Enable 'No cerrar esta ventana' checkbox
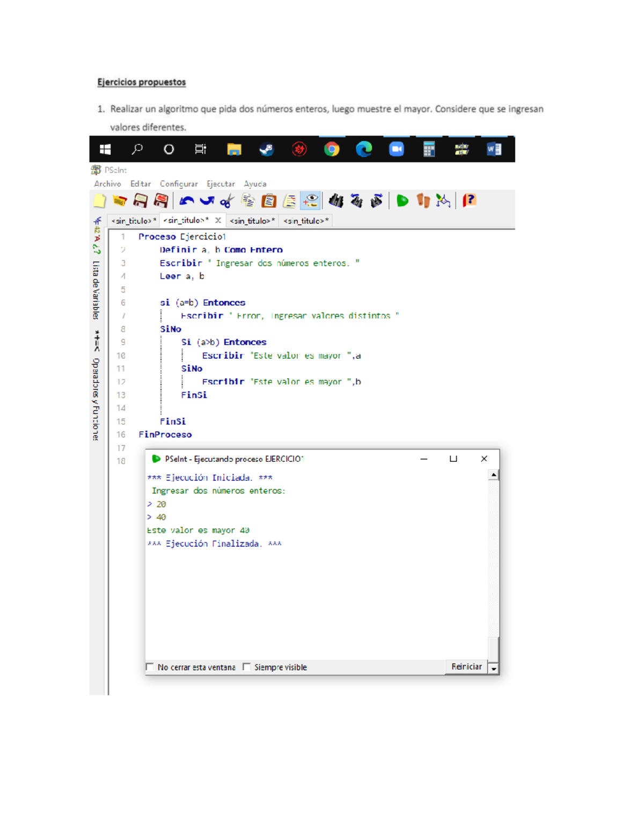 tap(150, 667)
